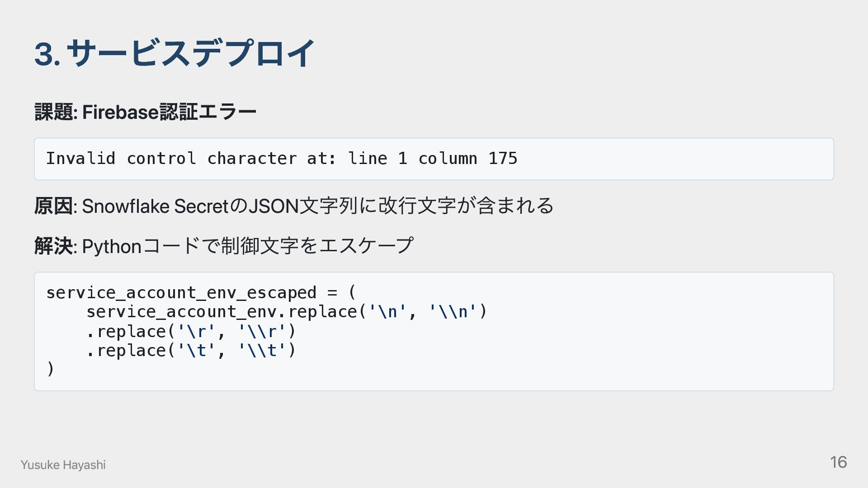Click the column number 175 in the error

[502, 159]
